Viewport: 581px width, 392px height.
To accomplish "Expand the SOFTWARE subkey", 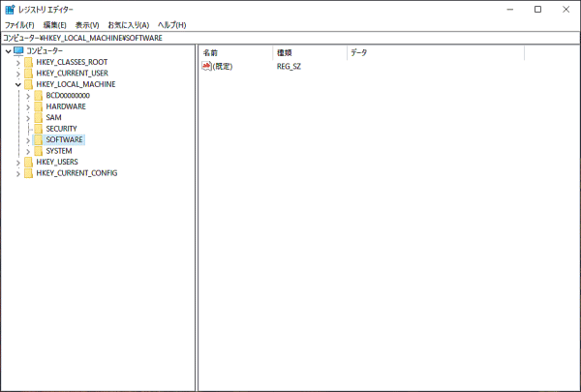I will tap(28, 140).
